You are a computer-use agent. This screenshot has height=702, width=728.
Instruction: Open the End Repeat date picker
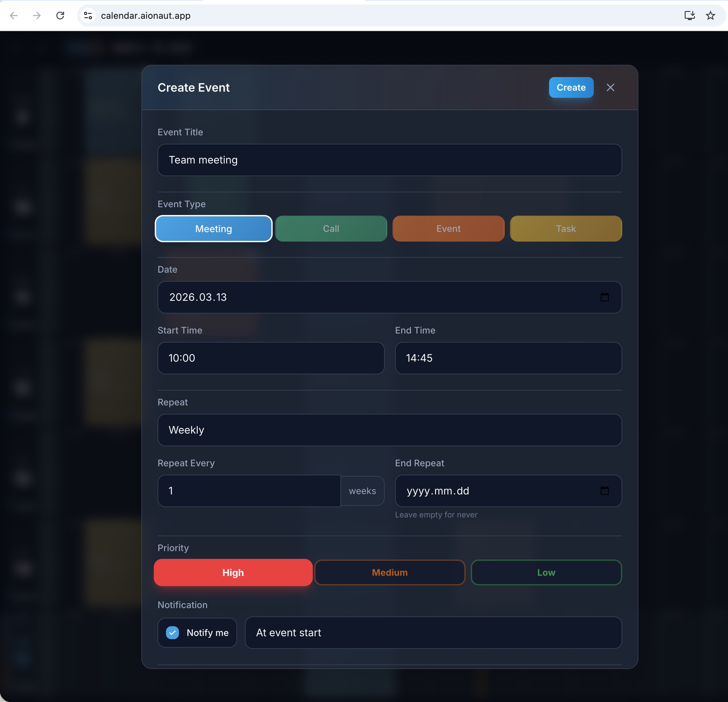(605, 491)
